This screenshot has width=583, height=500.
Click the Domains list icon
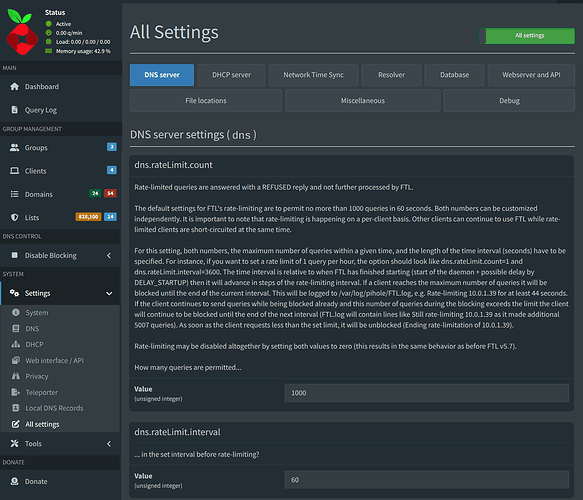click(x=15, y=194)
